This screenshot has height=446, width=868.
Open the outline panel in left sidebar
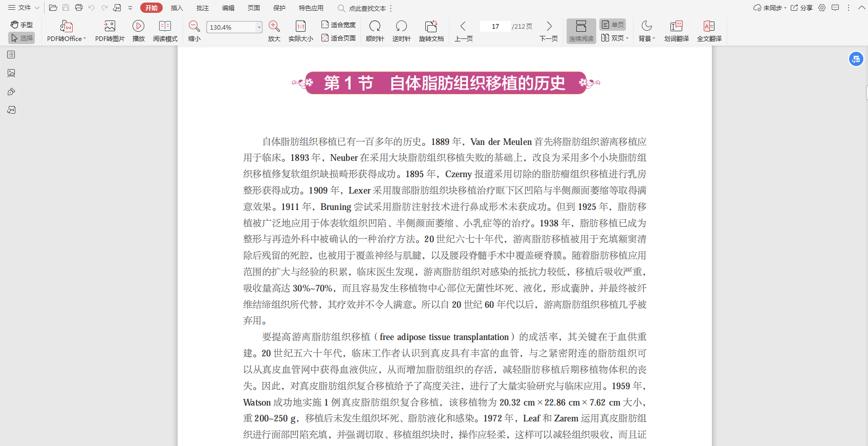pos(11,55)
